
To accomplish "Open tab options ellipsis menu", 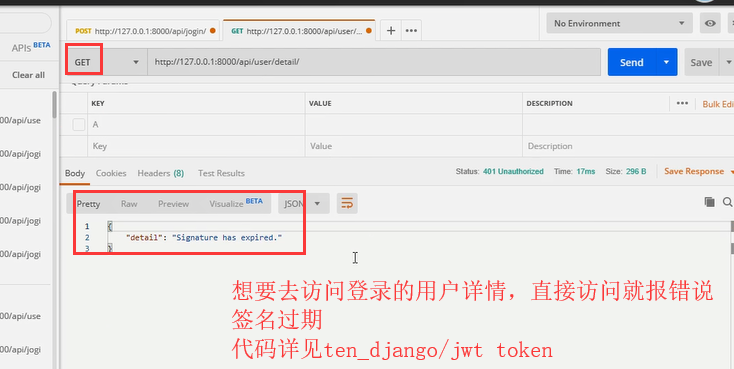I will tap(411, 31).
